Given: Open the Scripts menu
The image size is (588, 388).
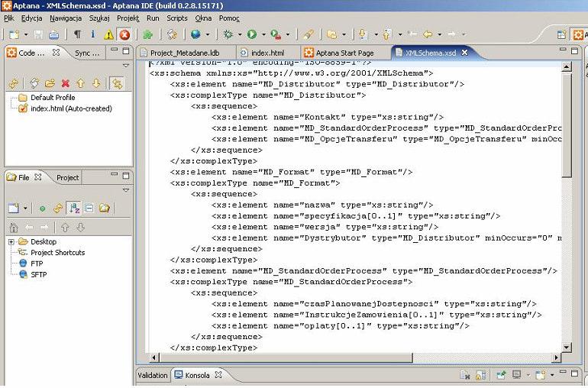Looking at the screenshot, I should pyautogui.click(x=177, y=18).
